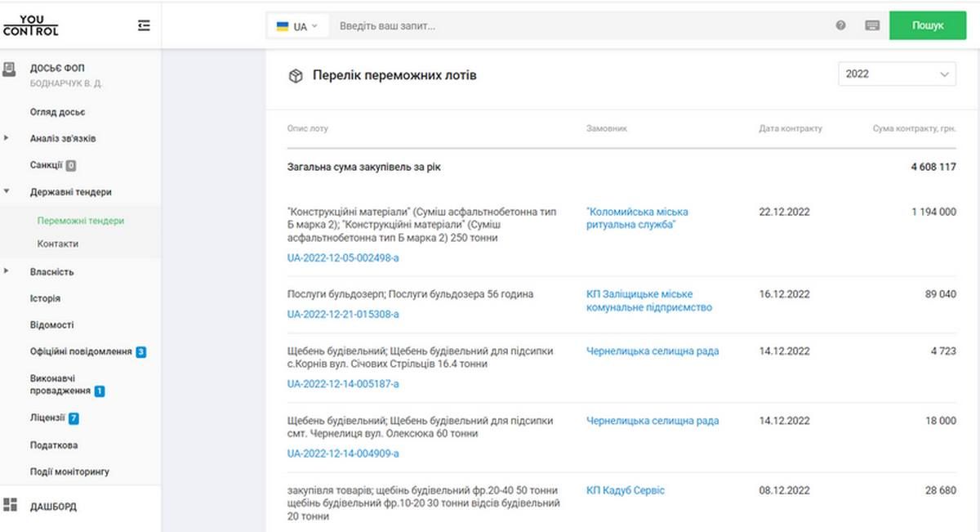
Task: Open the 2022 year dropdown
Action: 897,74
